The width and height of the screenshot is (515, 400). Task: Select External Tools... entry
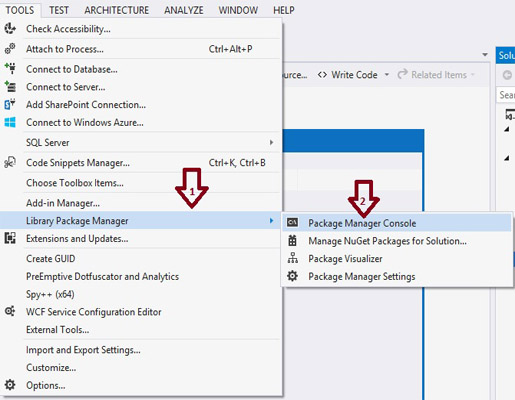point(141,329)
